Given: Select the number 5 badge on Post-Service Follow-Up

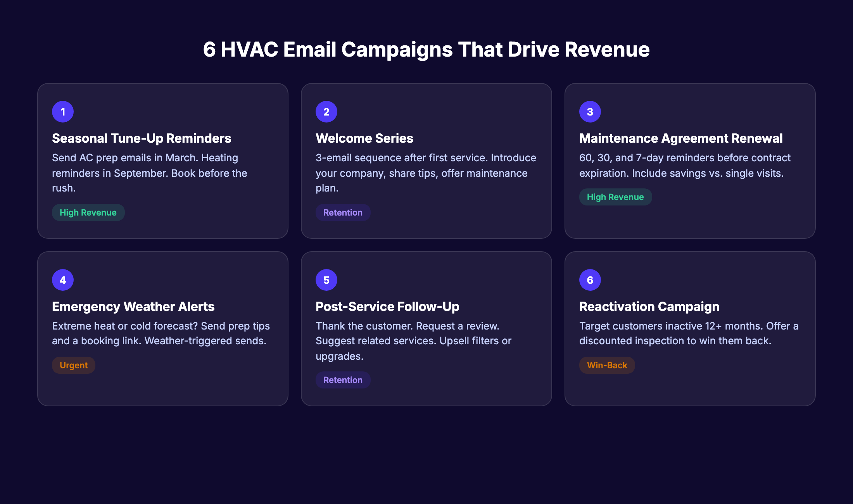Looking at the screenshot, I should click(x=326, y=280).
